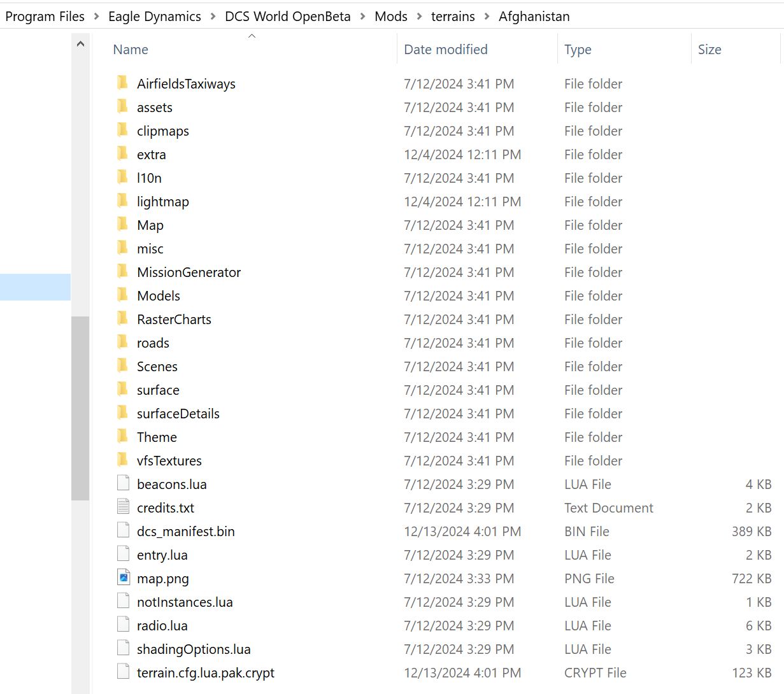
Task: Go to DCS World OpenBeta breadcrumb
Action: pos(288,17)
